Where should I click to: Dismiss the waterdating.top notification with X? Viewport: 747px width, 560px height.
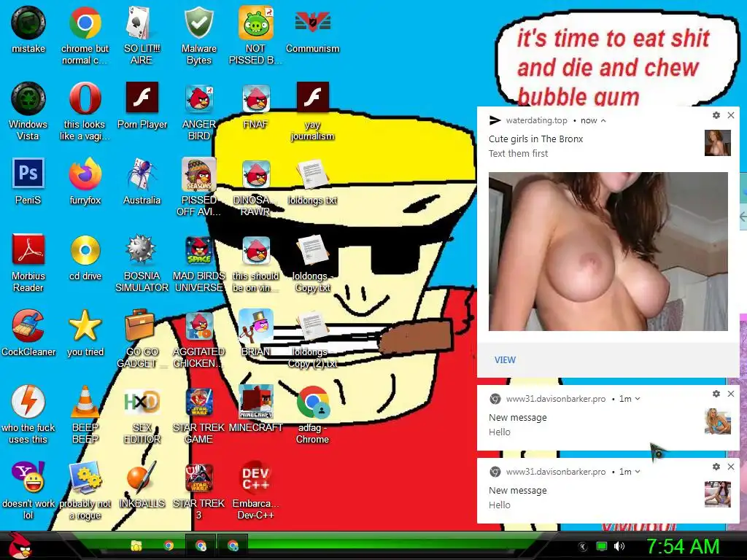coord(731,115)
